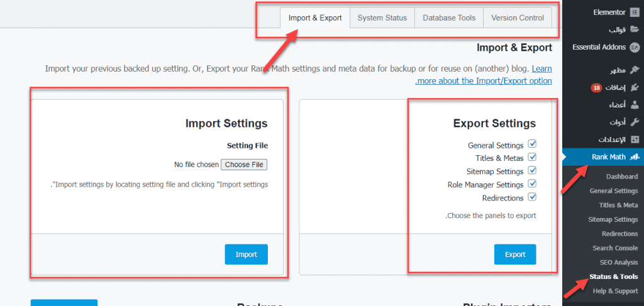Open the Database Tools tab
The width and height of the screenshot is (644, 306).
pos(448,18)
